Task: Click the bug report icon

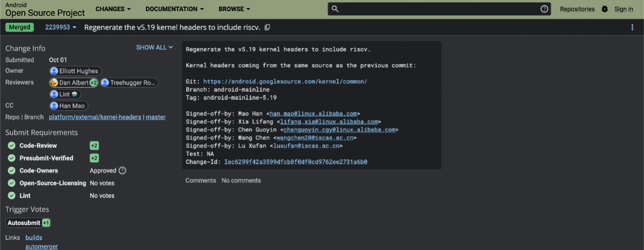Action: coord(604,9)
